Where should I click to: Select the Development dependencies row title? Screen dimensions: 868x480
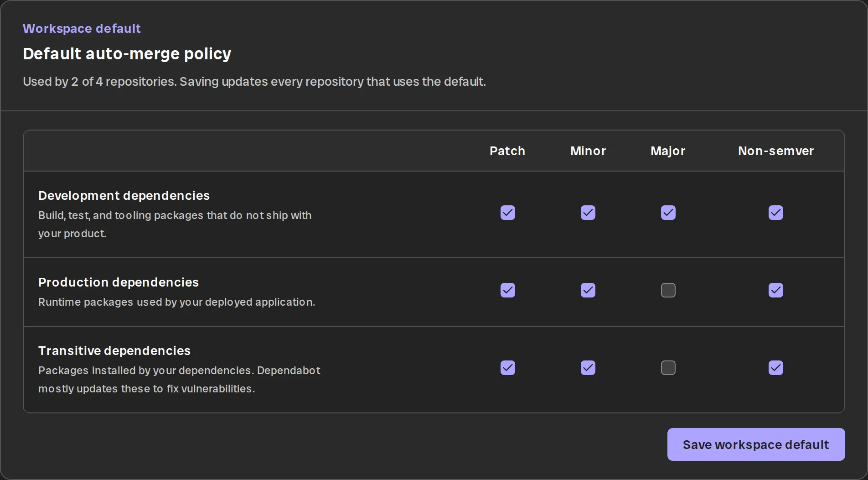(x=124, y=196)
